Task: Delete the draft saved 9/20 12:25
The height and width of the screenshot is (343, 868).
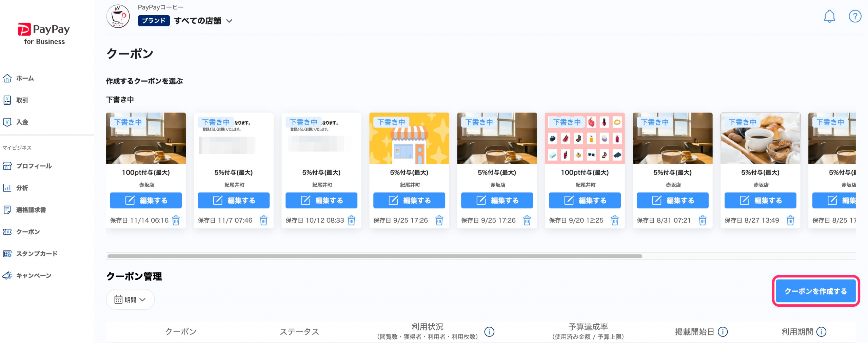Action: [614, 221]
